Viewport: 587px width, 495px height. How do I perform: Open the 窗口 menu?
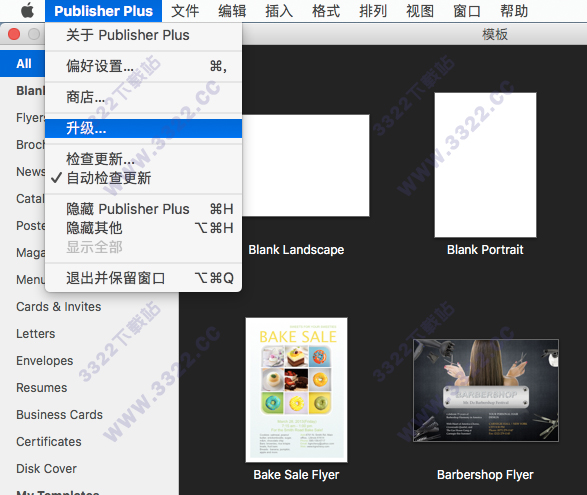pos(467,11)
